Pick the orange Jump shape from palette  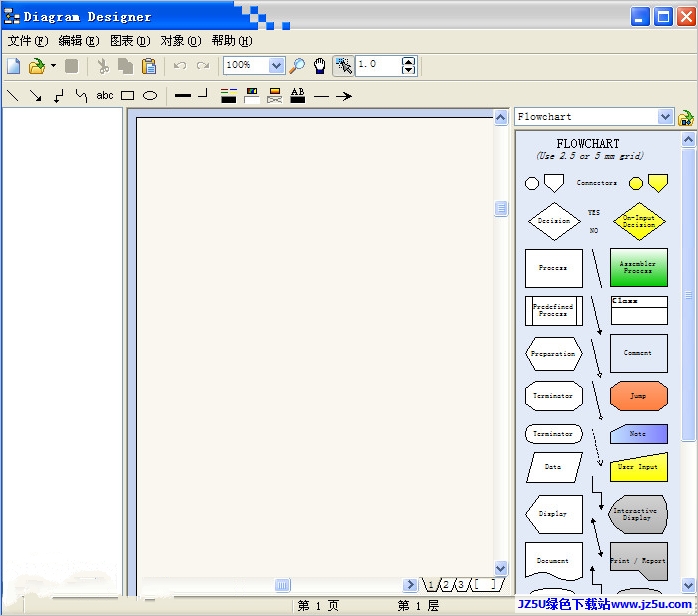tap(638, 396)
